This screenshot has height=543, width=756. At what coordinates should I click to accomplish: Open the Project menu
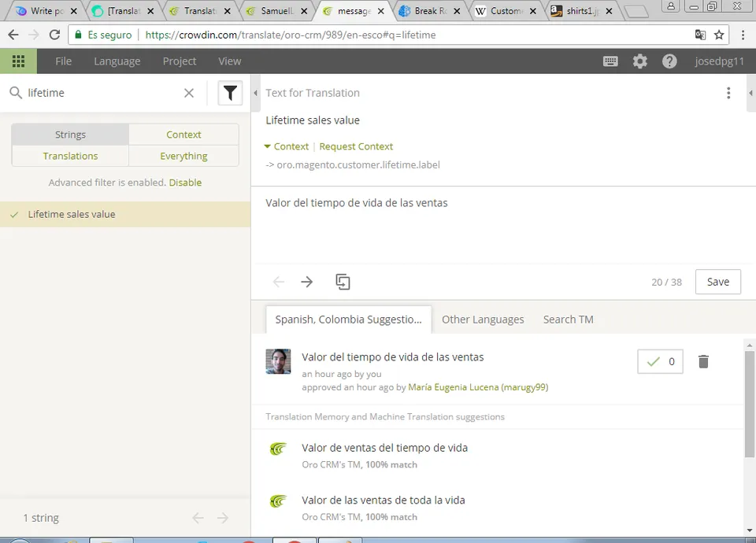point(180,61)
